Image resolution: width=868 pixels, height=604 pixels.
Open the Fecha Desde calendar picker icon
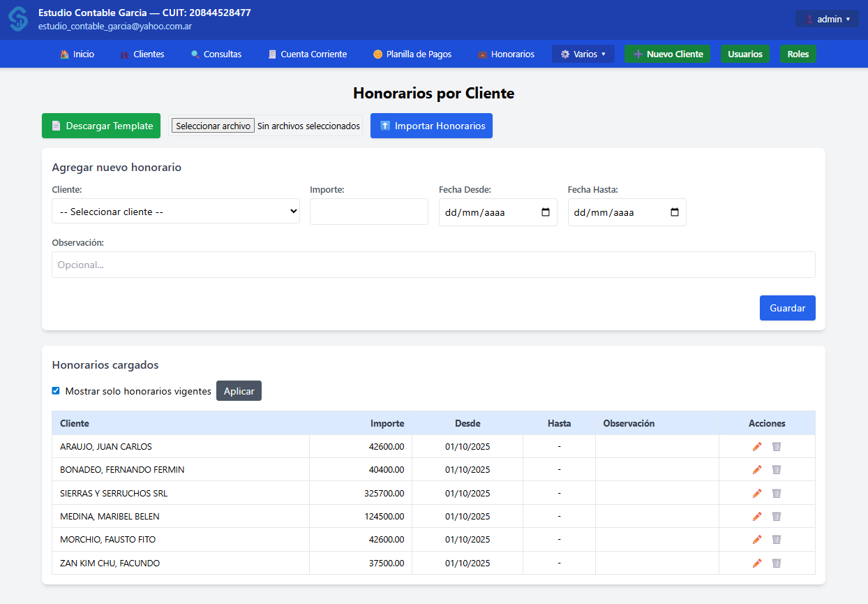tap(546, 212)
